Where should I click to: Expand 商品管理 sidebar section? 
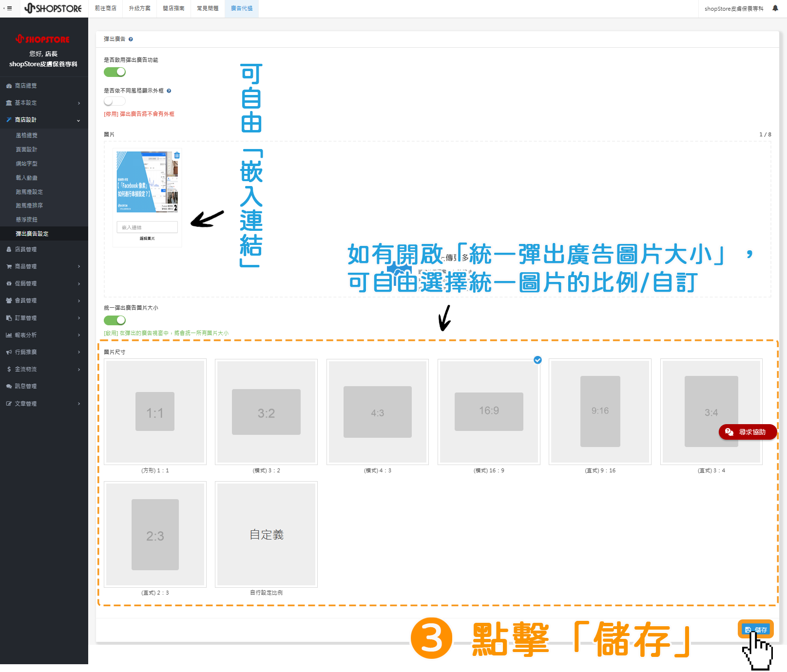click(x=44, y=266)
